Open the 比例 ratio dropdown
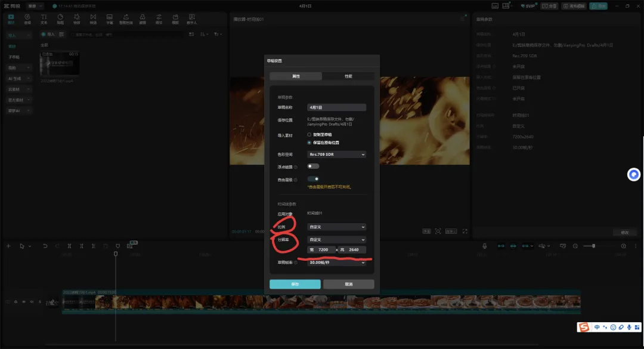 [336, 227]
